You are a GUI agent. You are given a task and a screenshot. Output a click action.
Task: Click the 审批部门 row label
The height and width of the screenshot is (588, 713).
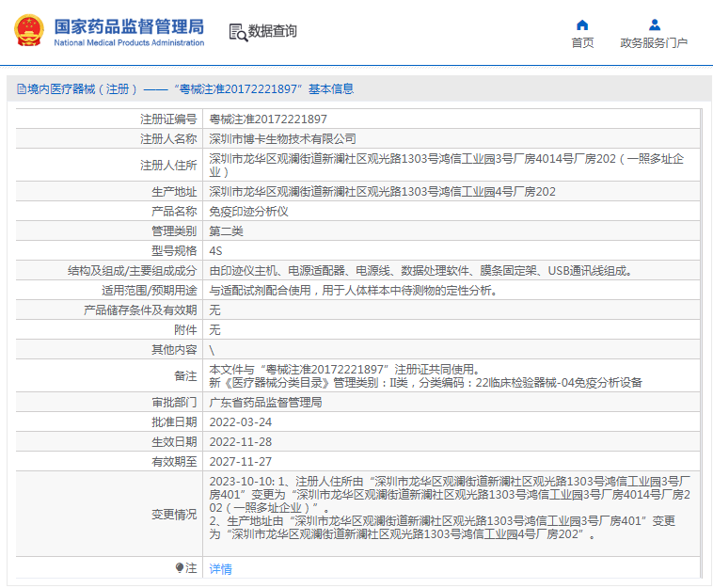tap(174, 403)
